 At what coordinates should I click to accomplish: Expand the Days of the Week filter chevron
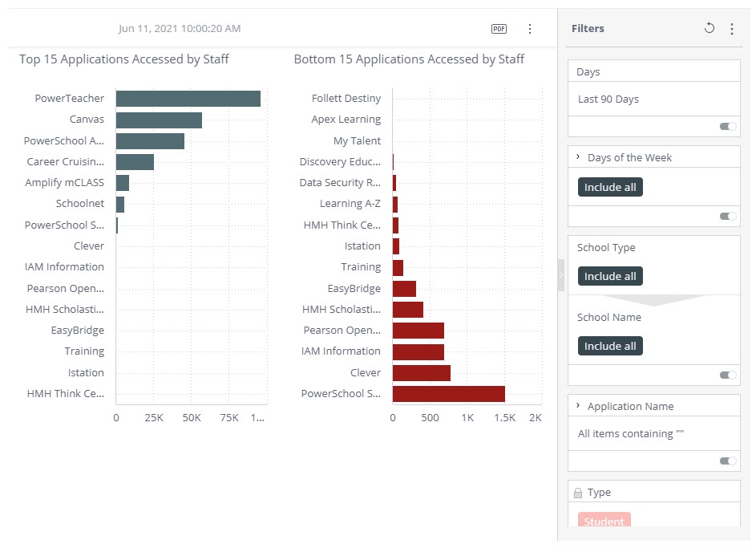click(x=578, y=156)
